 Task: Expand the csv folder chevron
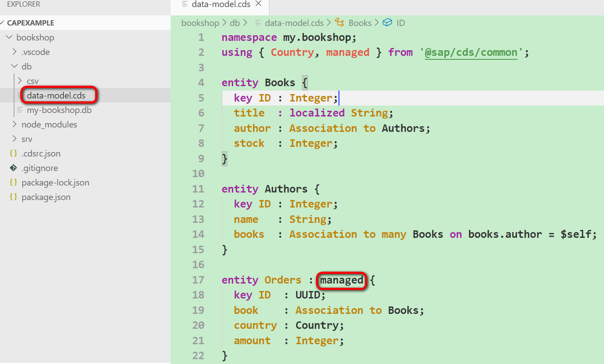[x=20, y=81]
